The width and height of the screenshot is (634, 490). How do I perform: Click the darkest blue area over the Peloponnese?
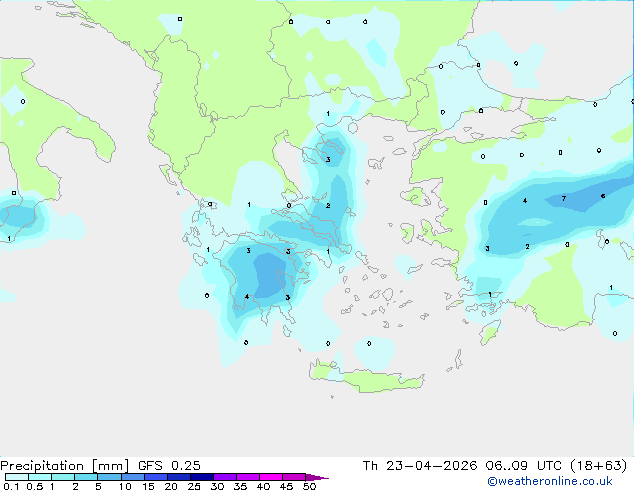pos(270,276)
